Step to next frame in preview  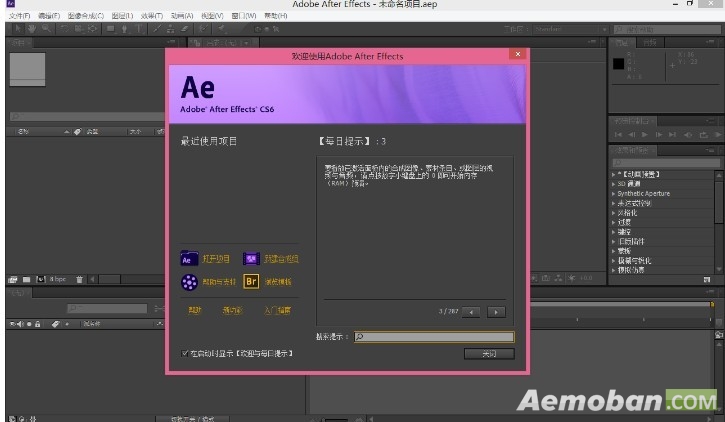click(659, 135)
